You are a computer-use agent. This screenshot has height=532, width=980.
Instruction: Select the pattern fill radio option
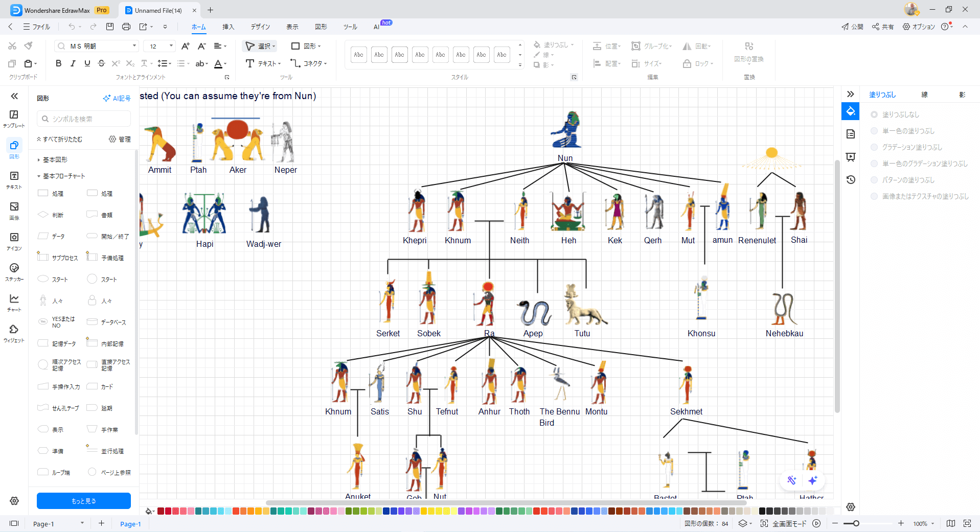click(874, 180)
